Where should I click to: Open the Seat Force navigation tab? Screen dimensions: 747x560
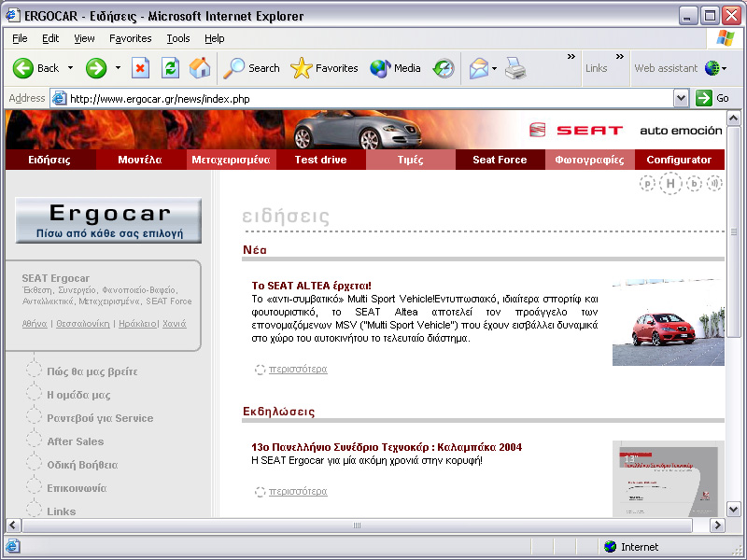(x=500, y=160)
